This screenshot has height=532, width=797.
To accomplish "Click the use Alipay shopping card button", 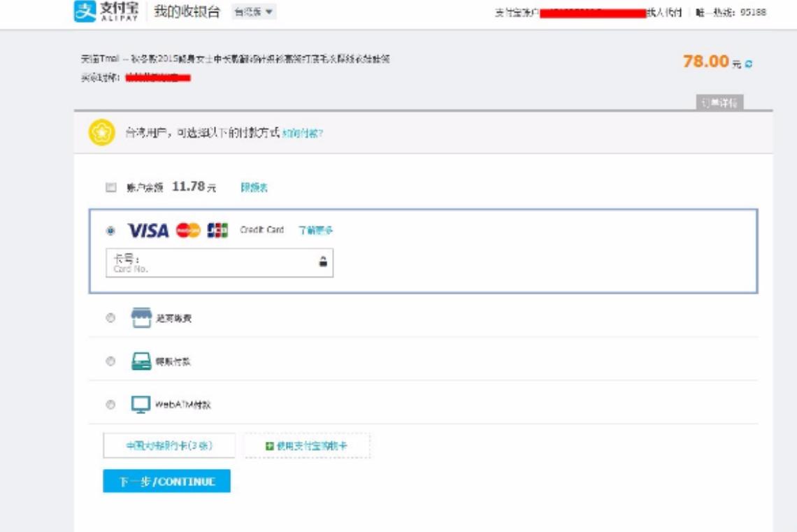I will tap(308, 445).
